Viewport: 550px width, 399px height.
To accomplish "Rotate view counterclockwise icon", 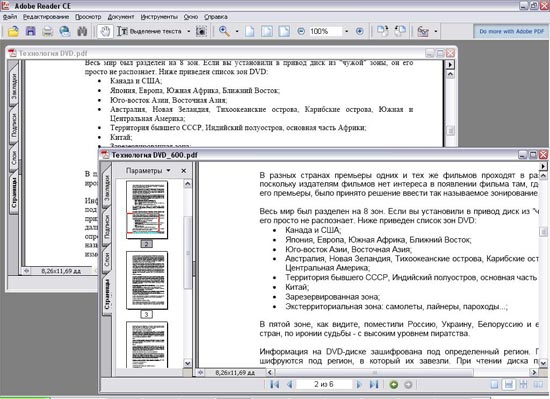I will click(400, 31).
